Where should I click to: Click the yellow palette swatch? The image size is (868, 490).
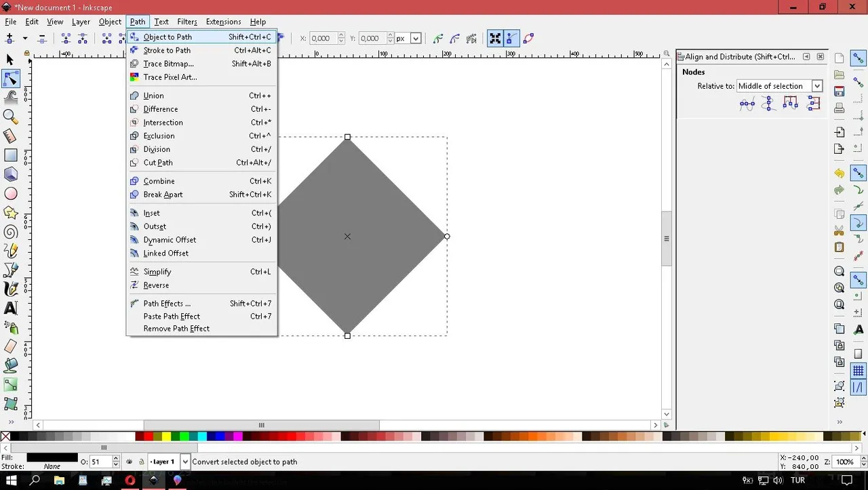[166, 436]
